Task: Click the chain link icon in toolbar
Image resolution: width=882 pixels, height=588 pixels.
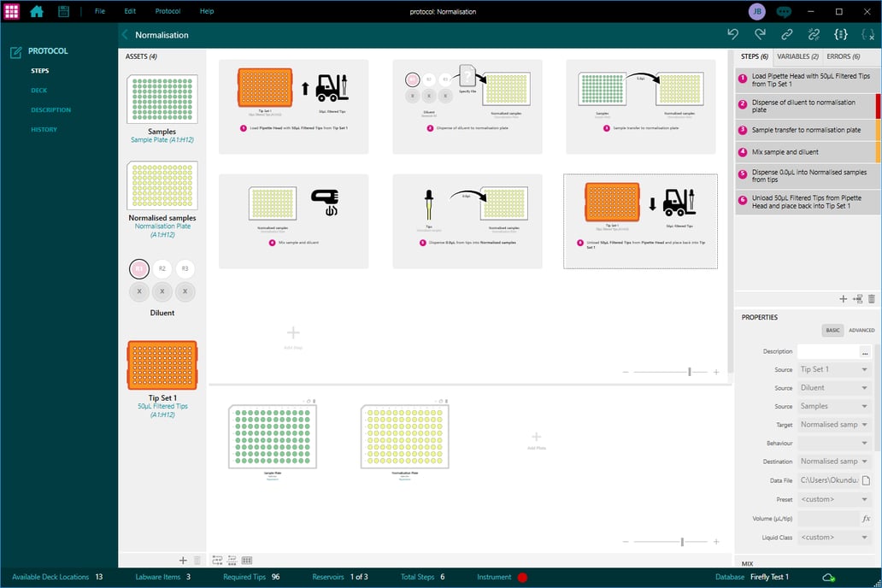Action: [x=786, y=34]
